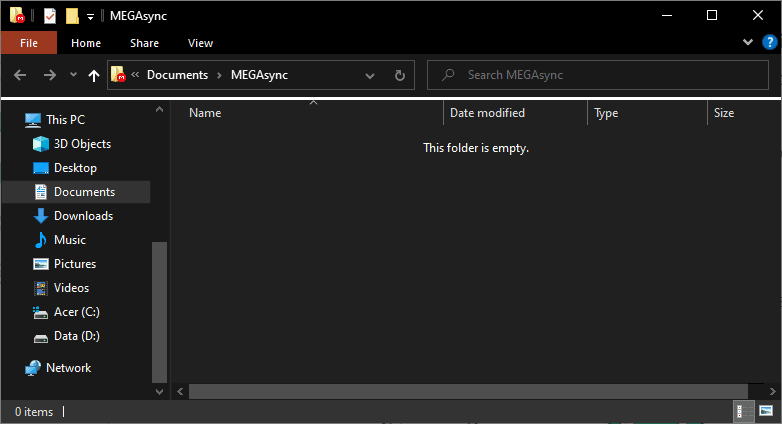Click the Pictures icon in sidebar
The image size is (782, 424).
[x=40, y=264]
